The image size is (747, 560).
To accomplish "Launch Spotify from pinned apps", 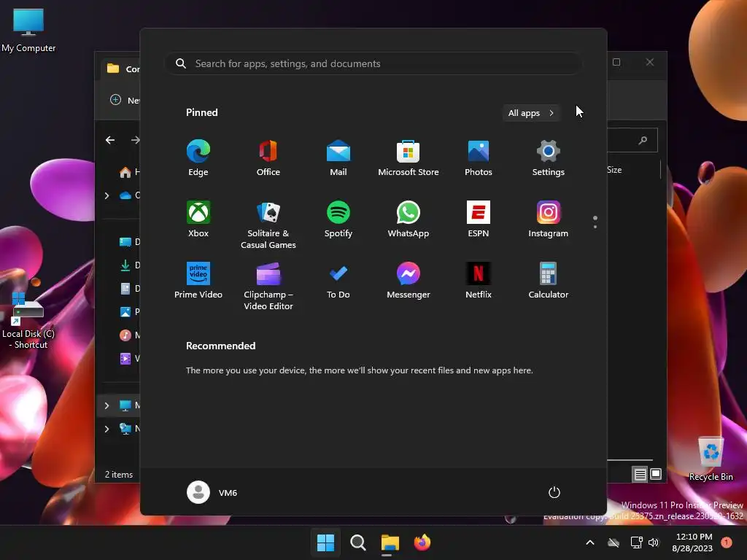I will [x=338, y=219].
